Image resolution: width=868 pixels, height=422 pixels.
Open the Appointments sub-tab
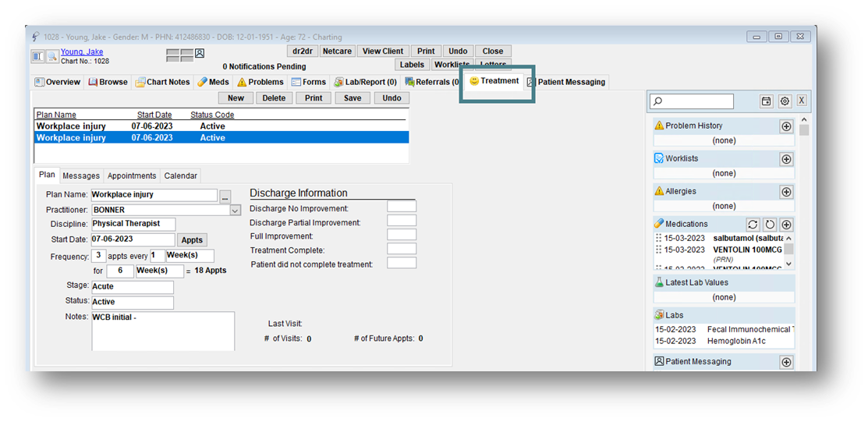coord(132,176)
